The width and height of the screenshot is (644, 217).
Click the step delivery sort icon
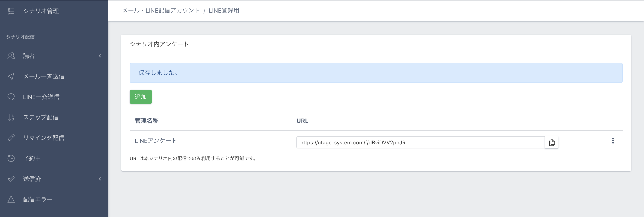(x=11, y=117)
